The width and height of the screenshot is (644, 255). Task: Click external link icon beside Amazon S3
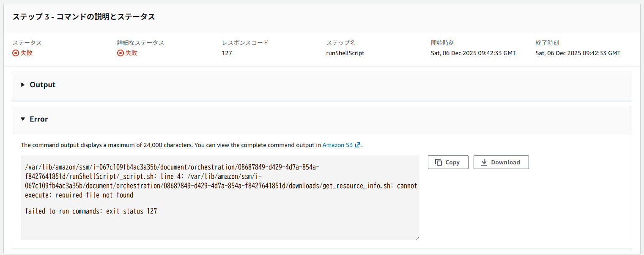pyautogui.click(x=358, y=145)
